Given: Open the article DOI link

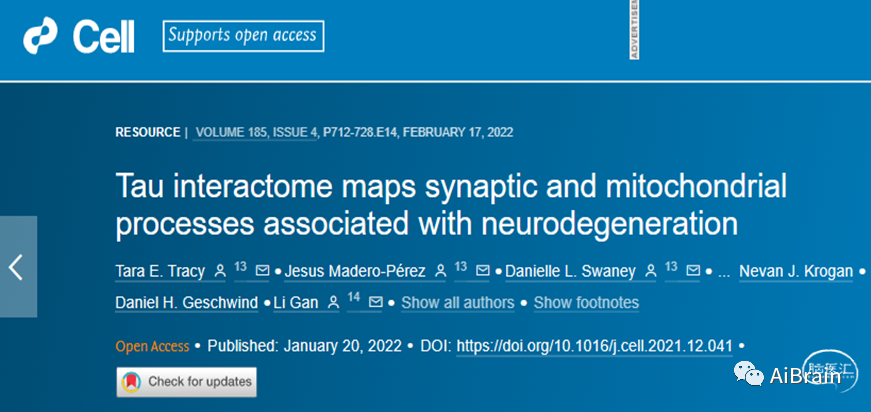Looking at the screenshot, I should click(594, 347).
